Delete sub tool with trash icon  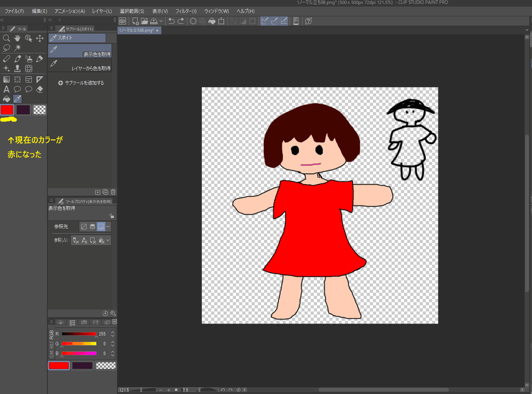(x=113, y=192)
